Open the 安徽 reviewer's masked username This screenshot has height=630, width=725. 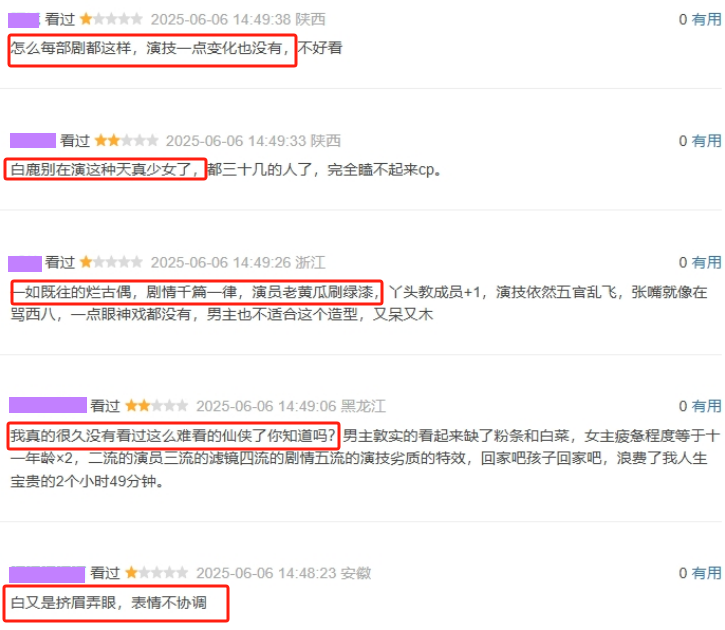pos(47,575)
